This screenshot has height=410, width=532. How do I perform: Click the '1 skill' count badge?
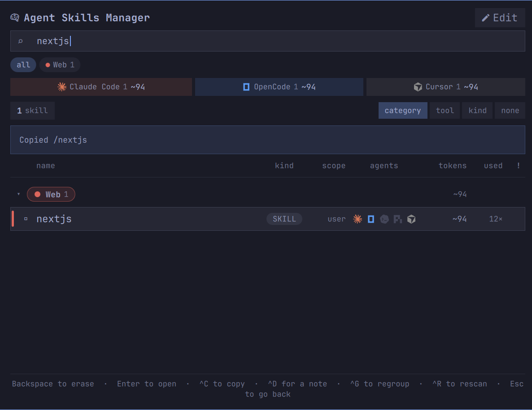click(33, 111)
